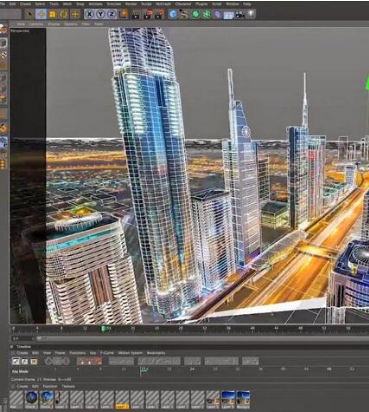This screenshot has width=369, height=412.
Task: Open the MoGraph menu
Action: pyautogui.click(x=163, y=4)
